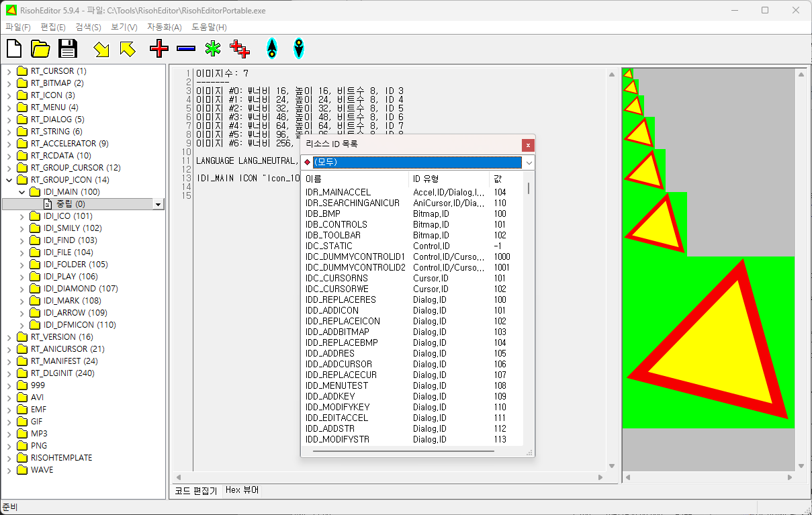Expand the IDI_ICO (101) node
This screenshot has width=812, height=515.
[21, 216]
